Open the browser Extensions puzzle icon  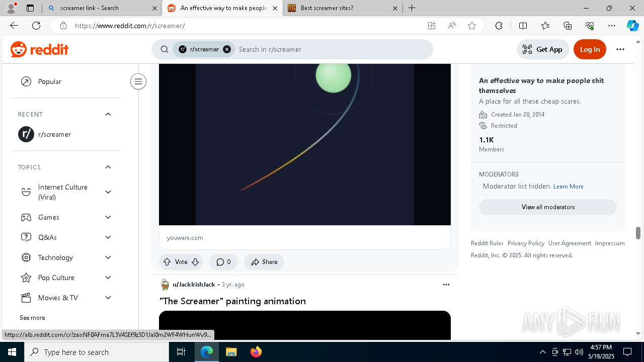point(499,26)
